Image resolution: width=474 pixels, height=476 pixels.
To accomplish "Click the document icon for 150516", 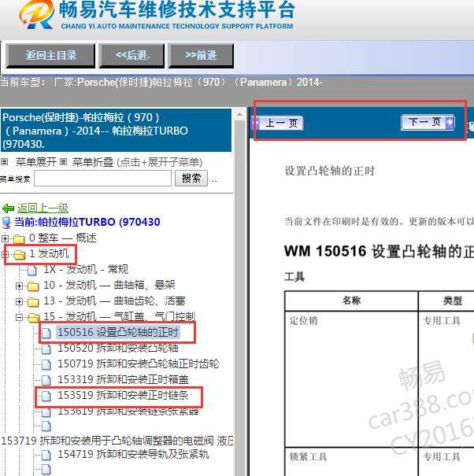I will [x=46, y=333].
